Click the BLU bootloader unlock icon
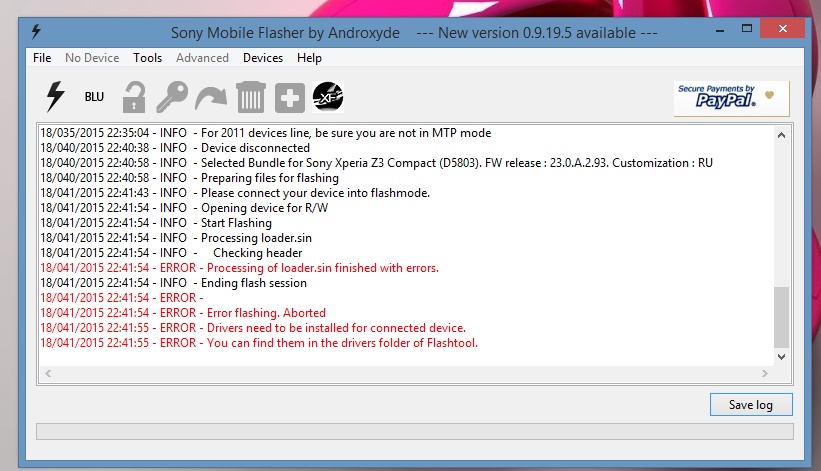821x471 pixels. pos(94,97)
